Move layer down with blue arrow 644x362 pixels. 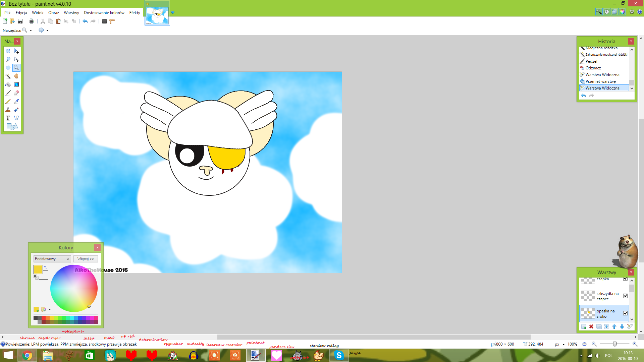[622, 326]
